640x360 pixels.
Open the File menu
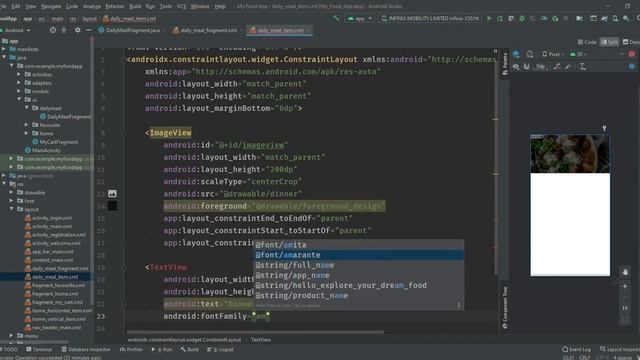(3, 7)
